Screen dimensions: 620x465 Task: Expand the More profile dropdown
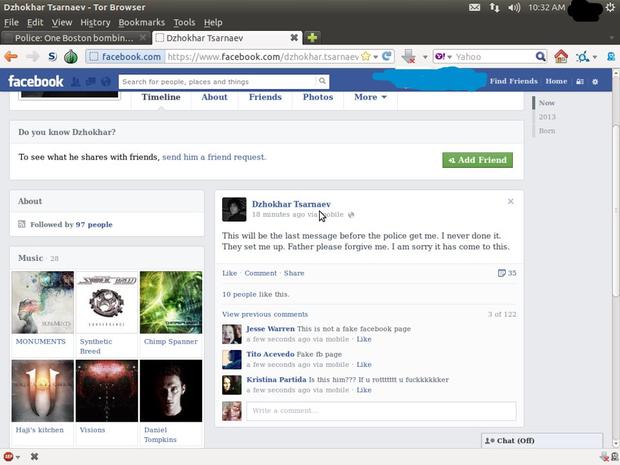[370, 97]
